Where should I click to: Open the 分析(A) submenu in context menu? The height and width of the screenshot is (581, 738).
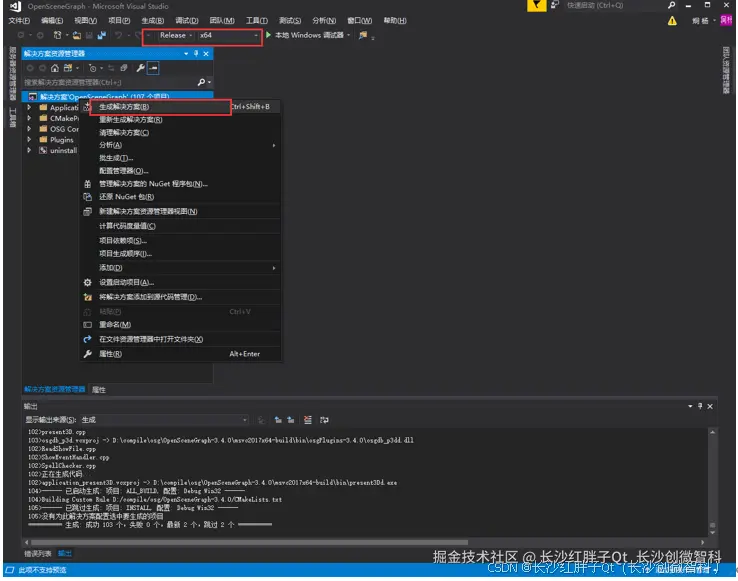pyautogui.click(x=181, y=145)
